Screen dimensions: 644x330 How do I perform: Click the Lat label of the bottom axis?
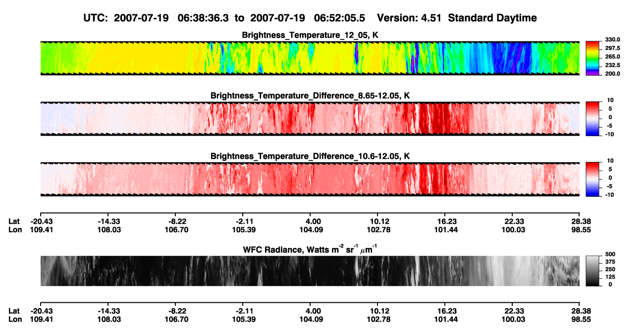click(x=14, y=311)
